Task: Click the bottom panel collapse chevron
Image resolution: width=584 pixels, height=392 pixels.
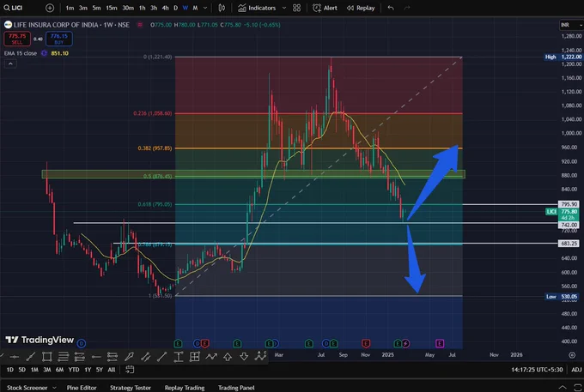Action: (x=563, y=388)
